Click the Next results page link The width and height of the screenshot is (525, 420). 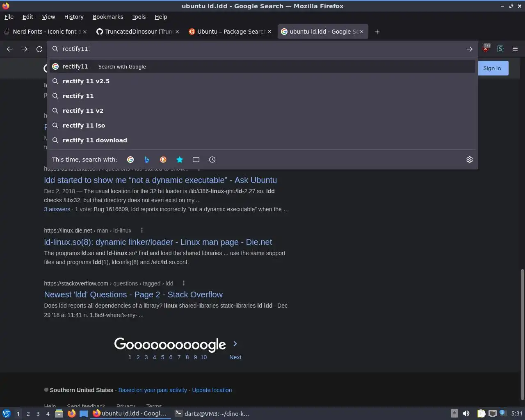235,357
